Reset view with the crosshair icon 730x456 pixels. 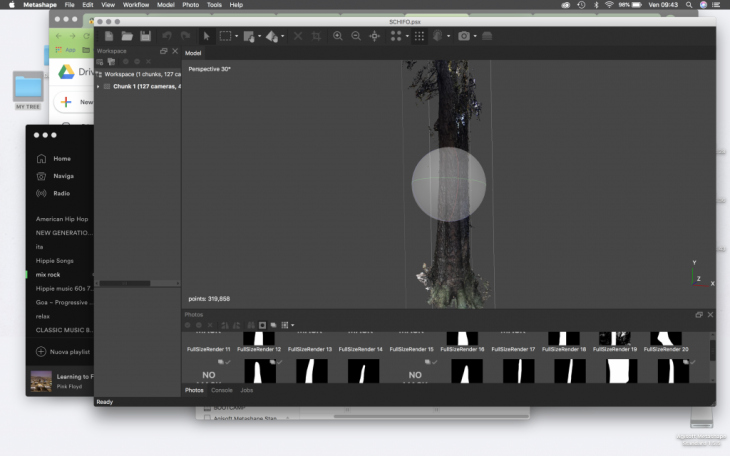click(x=375, y=36)
